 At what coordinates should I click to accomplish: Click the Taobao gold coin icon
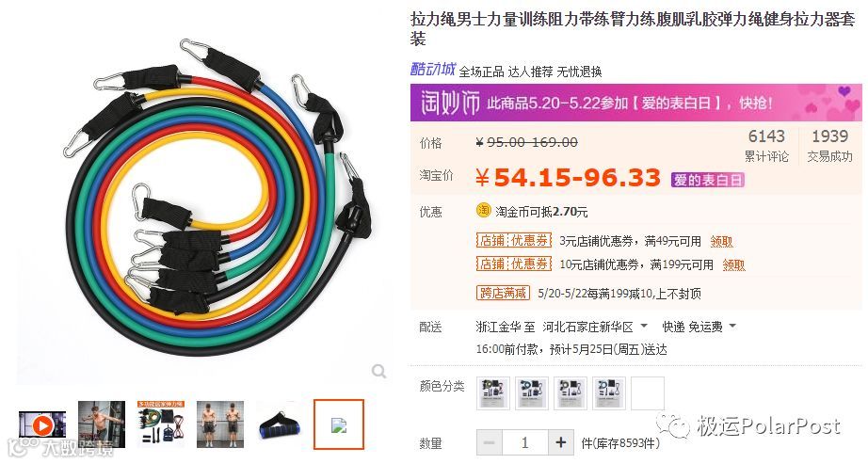click(484, 211)
